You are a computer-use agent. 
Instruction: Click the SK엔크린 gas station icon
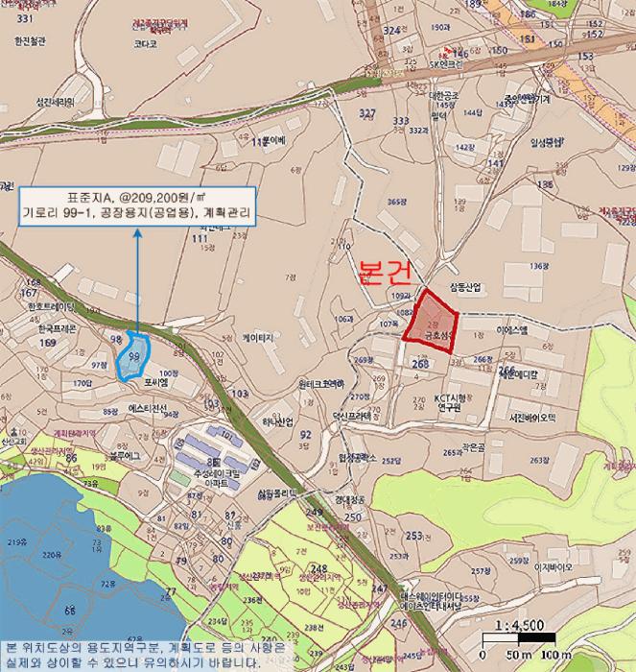tap(446, 54)
